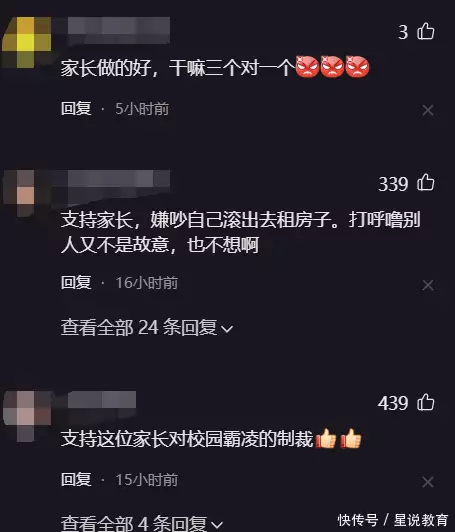The image size is (455, 532).
Task: Dismiss the comment posted 16小时前
Action: point(428,285)
